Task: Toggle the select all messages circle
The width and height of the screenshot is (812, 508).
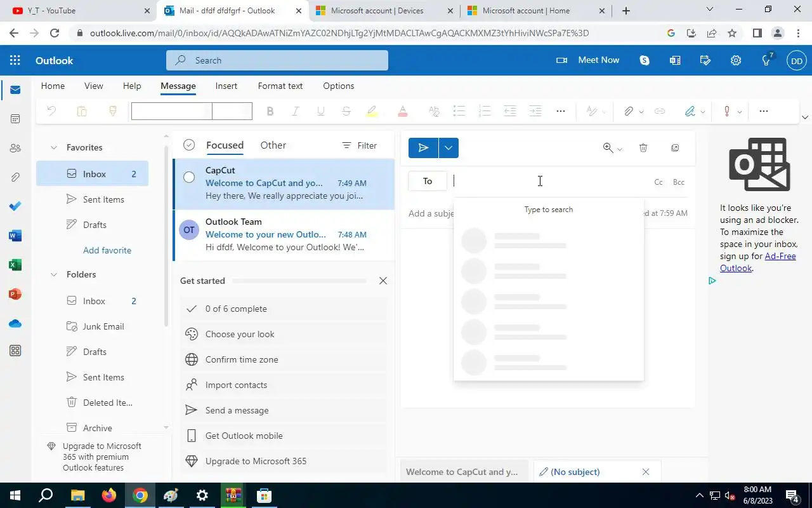Action: click(x=189, y=145)
